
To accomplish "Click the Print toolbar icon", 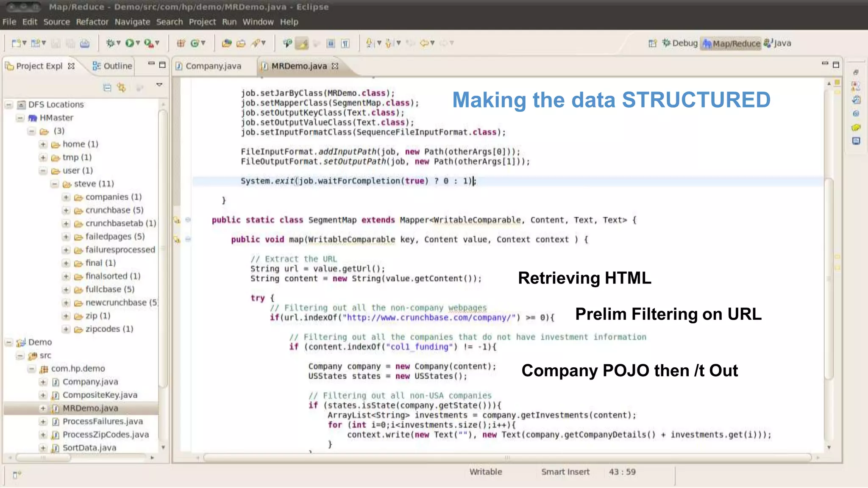I will [x=85, y=43].
